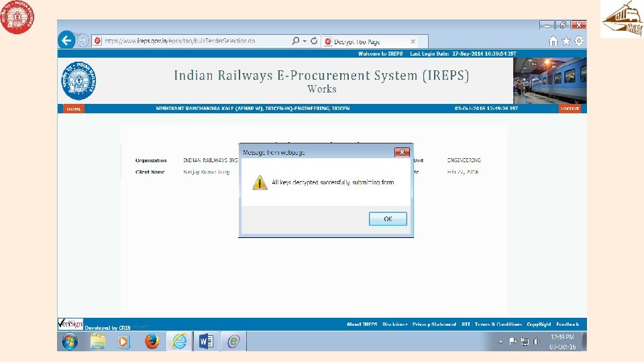Image resolution: width=644 pixels, height=362 pixels.
Task: Switch to Microsoft Word taskbar icon
Action: 206,341
